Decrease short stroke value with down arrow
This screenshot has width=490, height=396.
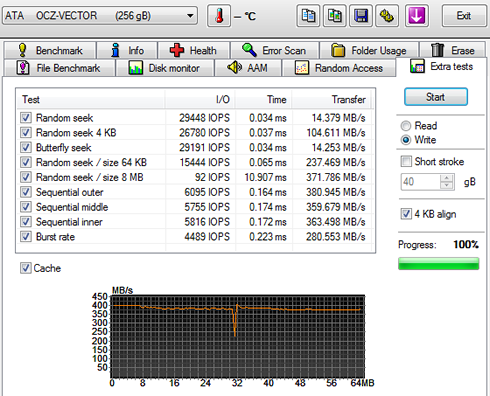tap(446, 186)
